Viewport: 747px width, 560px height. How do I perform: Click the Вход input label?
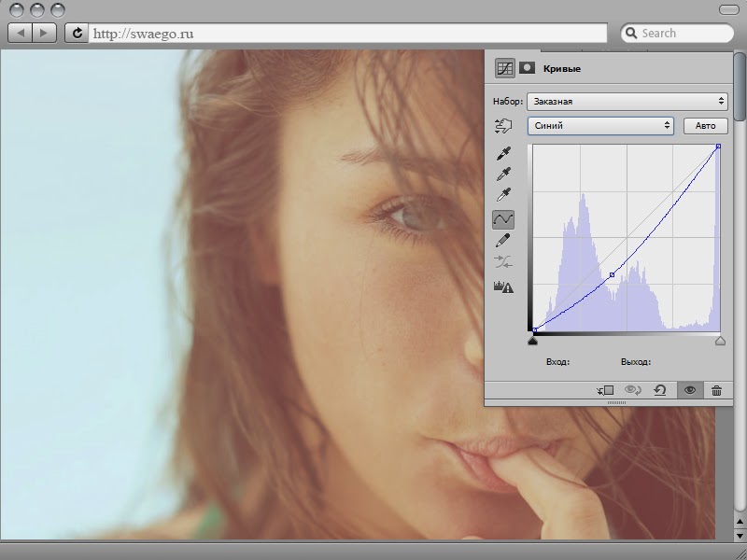(x=557, y=362)
